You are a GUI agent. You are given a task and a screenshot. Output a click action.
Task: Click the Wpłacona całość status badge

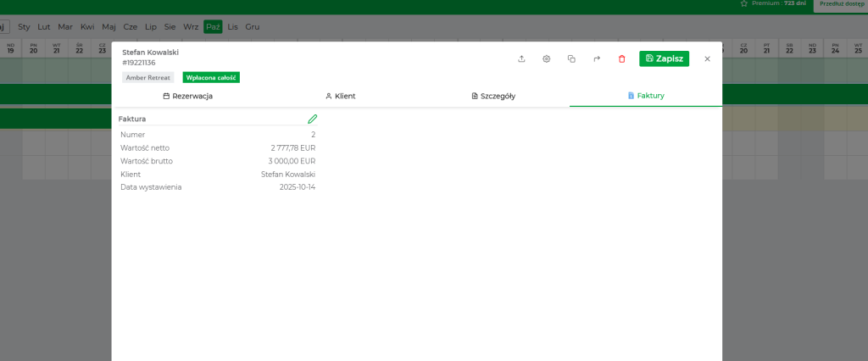(x=212, y=77)
